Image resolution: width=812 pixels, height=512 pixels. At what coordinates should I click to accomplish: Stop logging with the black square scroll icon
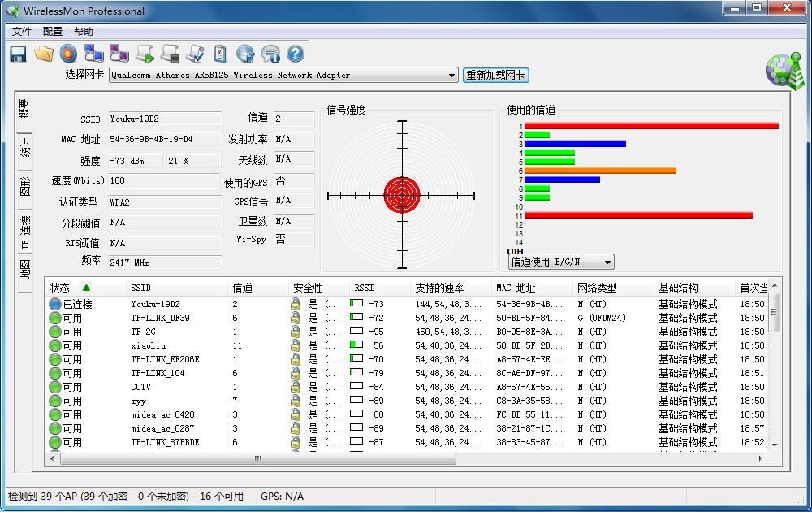[170, 54]
